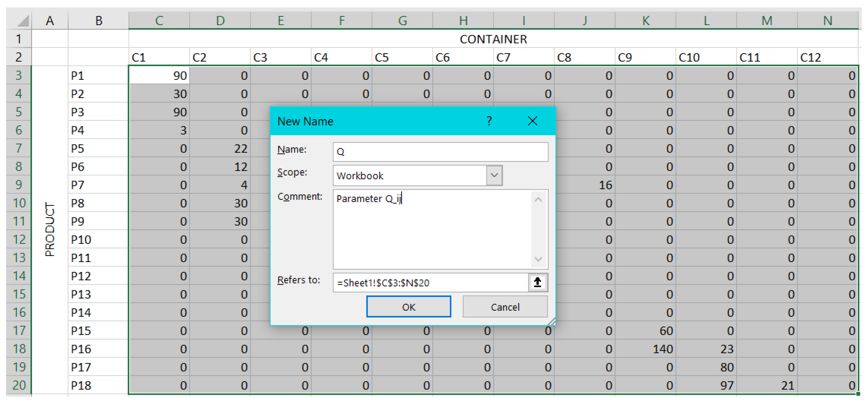868x403 pixels.
Task: Click the Name input field containing Q
Action: pyautogui.click(x=440, y=152)
